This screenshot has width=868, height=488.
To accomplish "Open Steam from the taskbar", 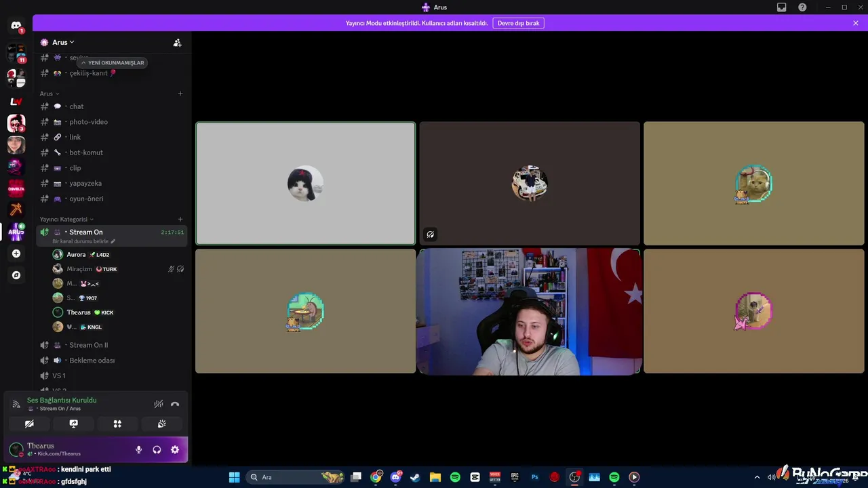I will 415,477.
